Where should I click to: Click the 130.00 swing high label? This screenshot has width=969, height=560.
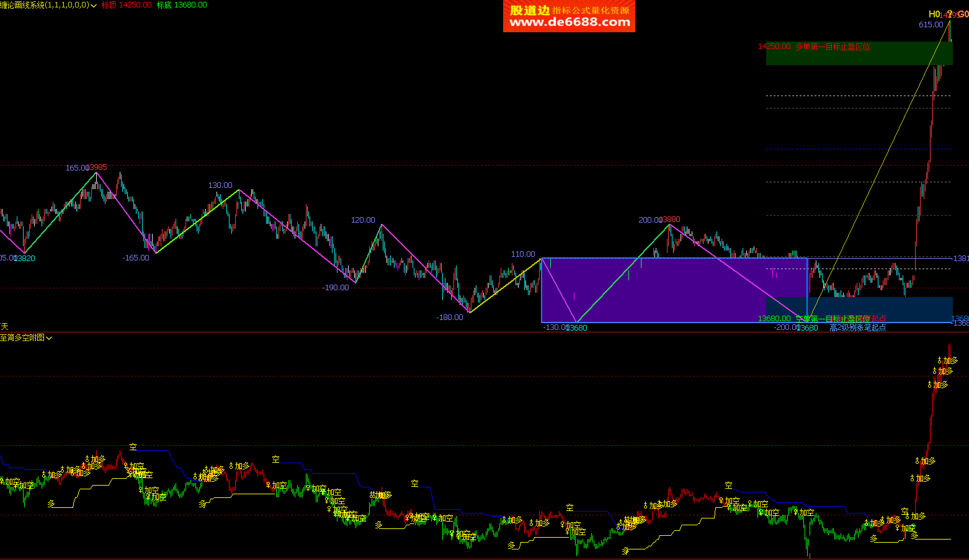coord(220,185)
